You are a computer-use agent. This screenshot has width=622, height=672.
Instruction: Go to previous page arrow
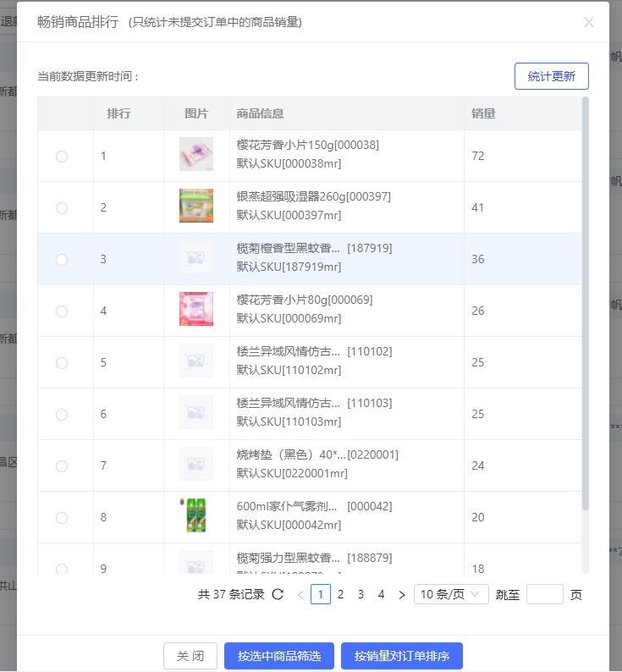300,595
